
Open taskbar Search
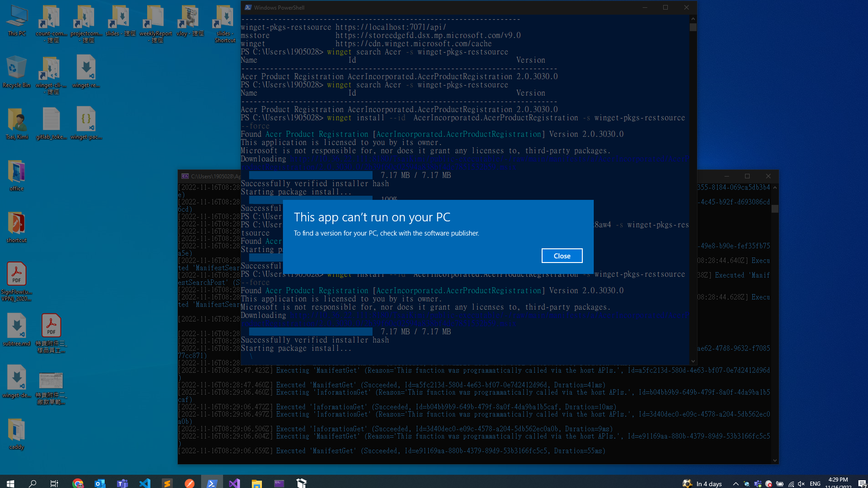[x=32, y=483]
